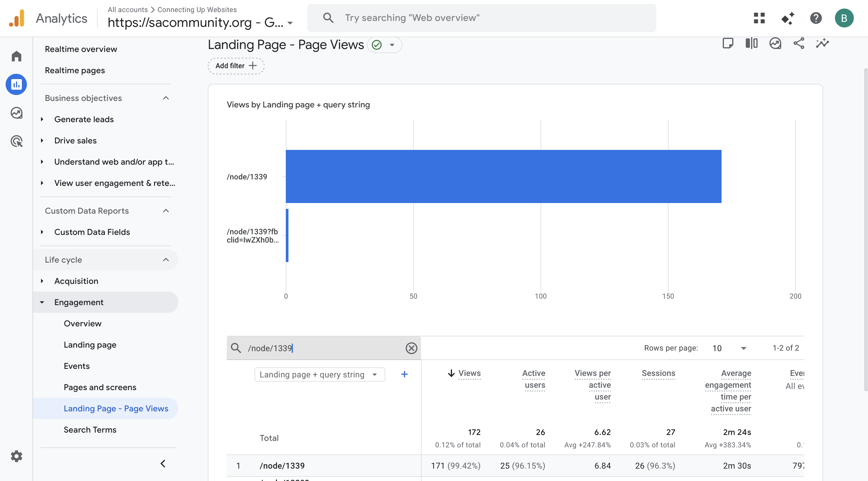
Task: Open the Google apps grid icon
Action: [x=759, y=18]
